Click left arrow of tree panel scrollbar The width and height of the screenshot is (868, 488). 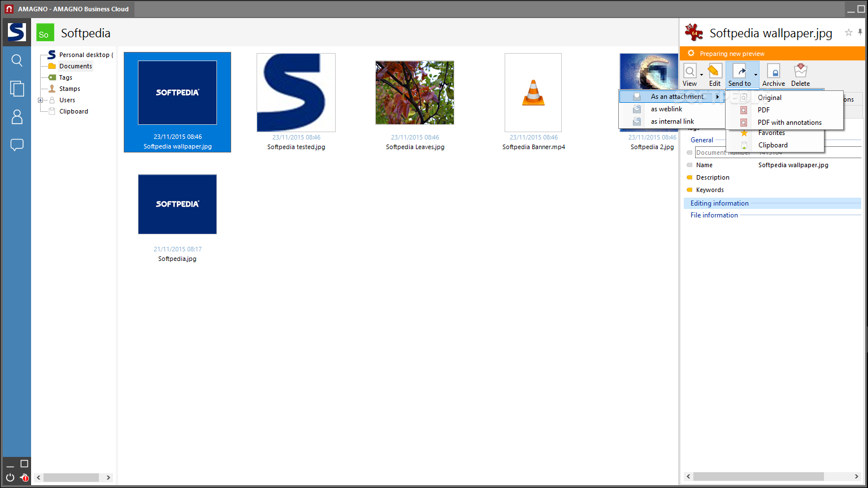point(38,477)
